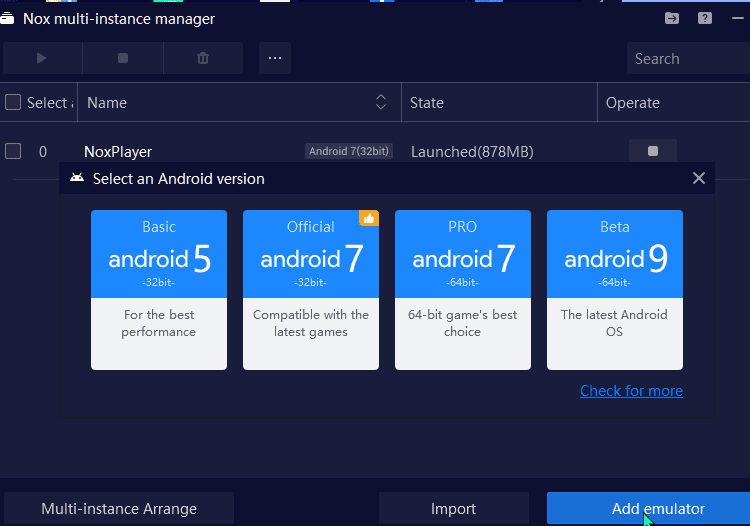Choose Basic android 5 32bit card
The height and width of the screenshot is (526, 750).
159,290
